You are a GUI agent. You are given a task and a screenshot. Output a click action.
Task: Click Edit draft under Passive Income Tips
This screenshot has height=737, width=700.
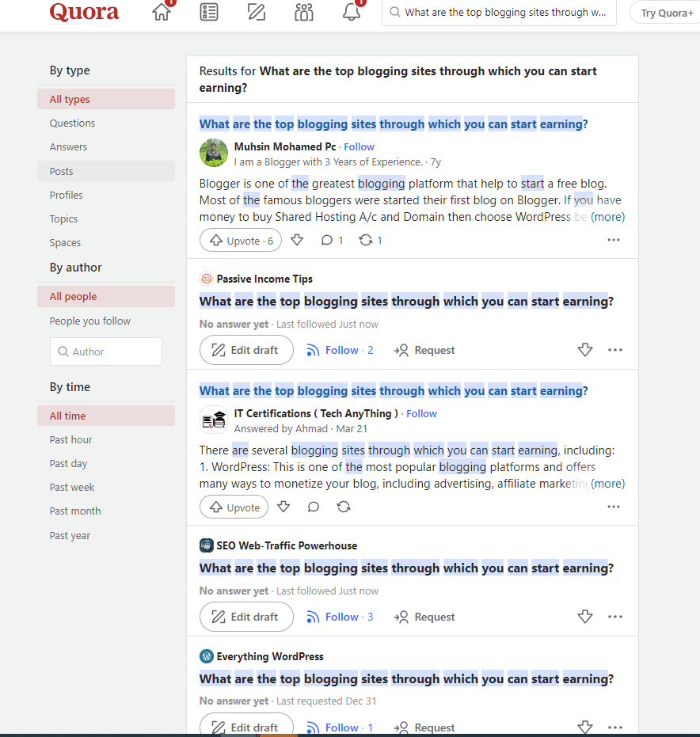point(246,350)
